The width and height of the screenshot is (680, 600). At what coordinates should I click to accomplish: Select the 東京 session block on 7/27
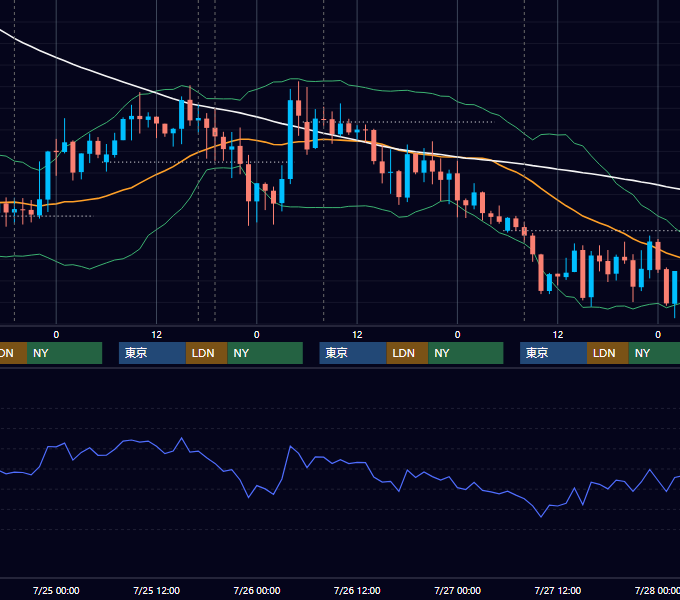tap(553, 353)
